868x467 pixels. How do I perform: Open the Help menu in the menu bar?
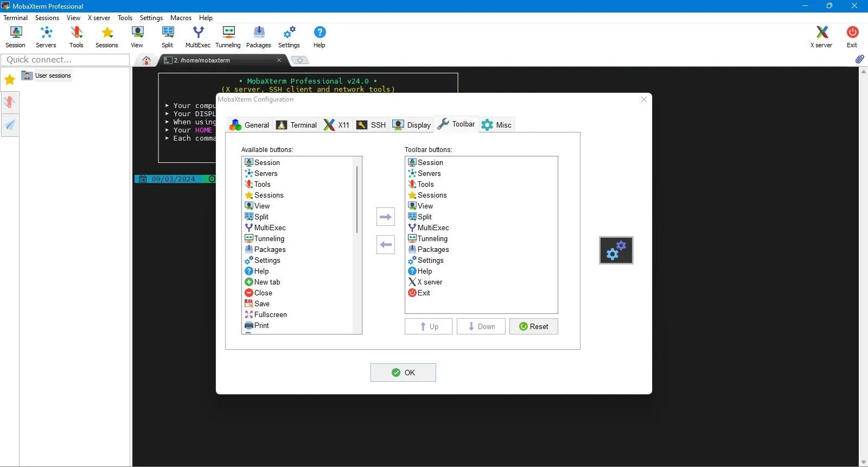point(206,18)
